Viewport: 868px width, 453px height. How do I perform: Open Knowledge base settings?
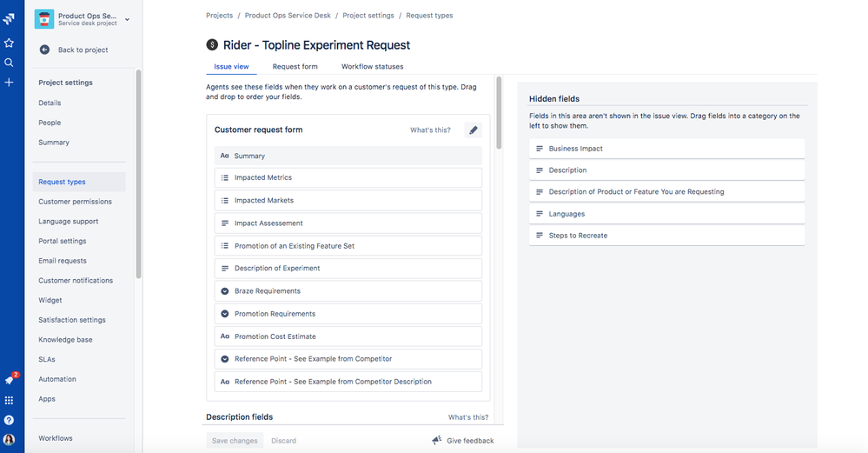65,340
